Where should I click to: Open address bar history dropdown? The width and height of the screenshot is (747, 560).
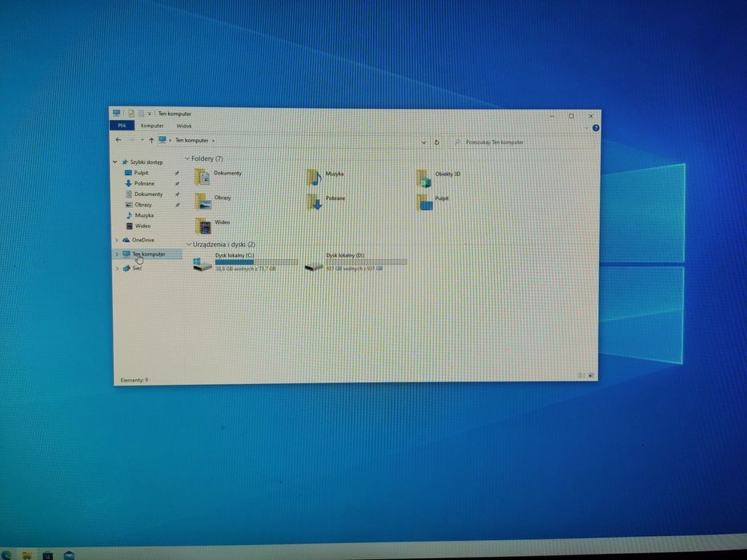pyautogui.click(x=424, y=142)
